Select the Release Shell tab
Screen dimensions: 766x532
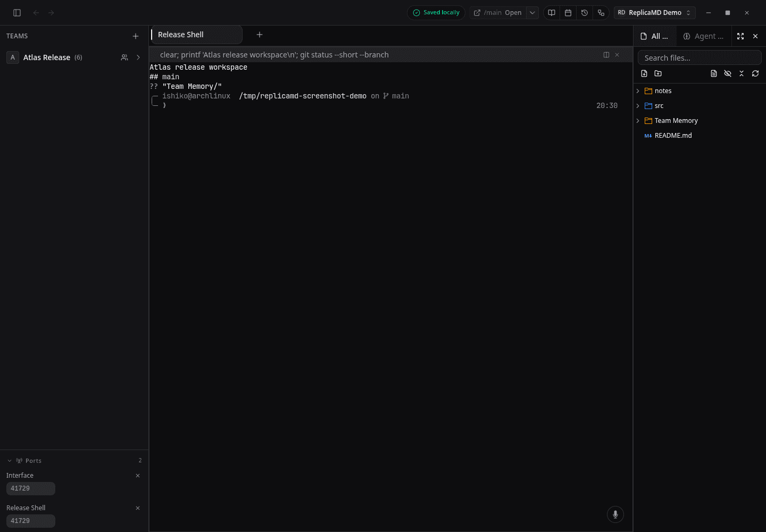point(196,35)
